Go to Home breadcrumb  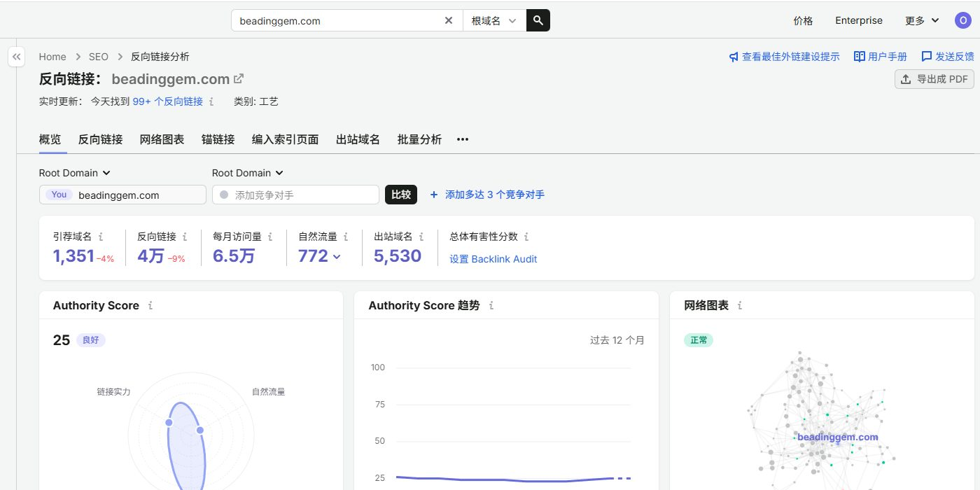pos(52,57)
